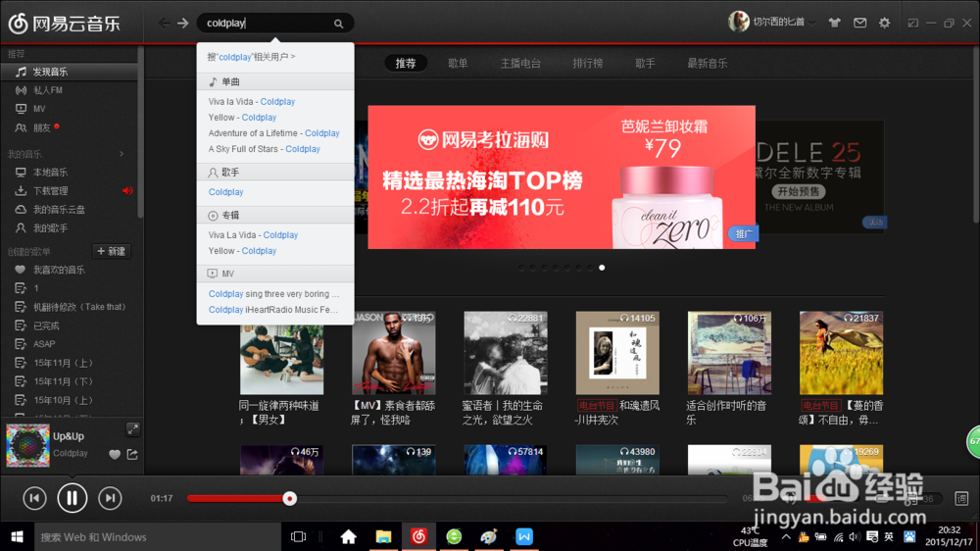Open Windows Start menu
This screenshot has width=980, height=551.
point(17,536)
